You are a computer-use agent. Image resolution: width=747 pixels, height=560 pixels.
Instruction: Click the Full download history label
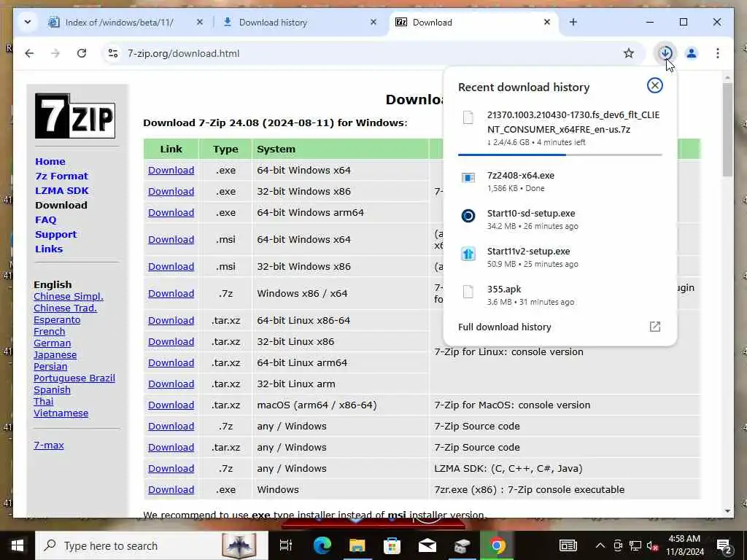click(x=505, y=327)
